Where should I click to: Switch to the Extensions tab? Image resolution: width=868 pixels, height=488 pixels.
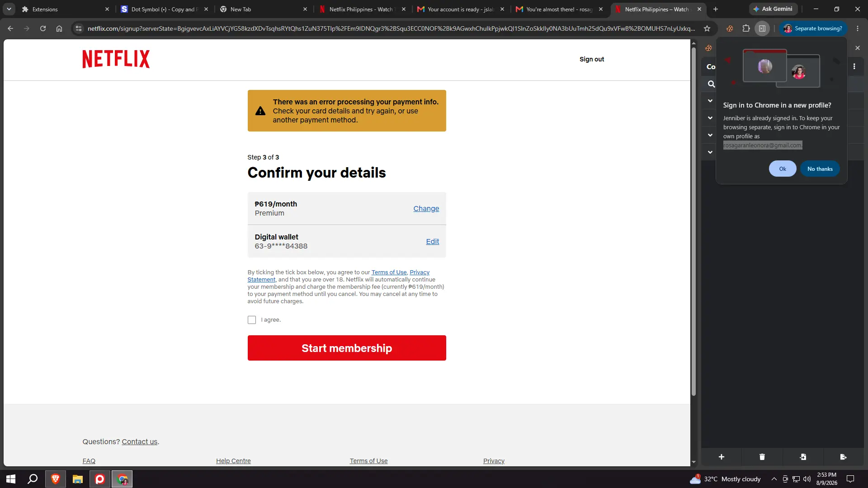click(63, 9)
